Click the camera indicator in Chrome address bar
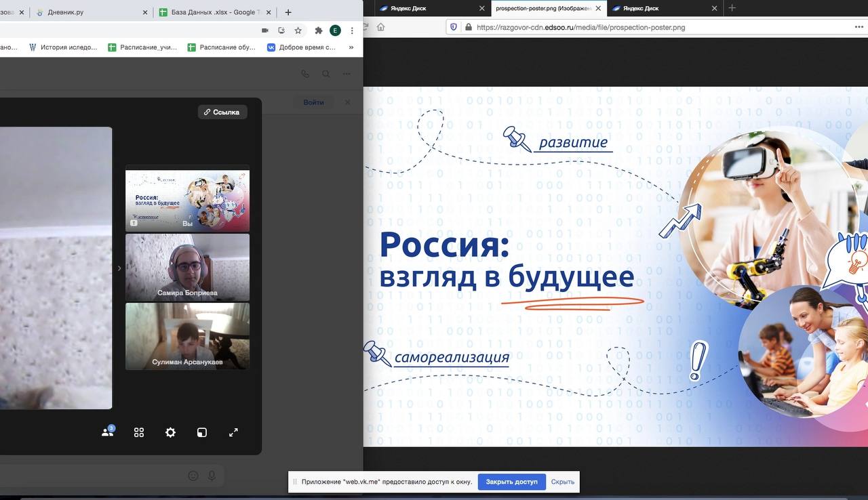This screenshot has width=868, height=500. coord(265,30)
